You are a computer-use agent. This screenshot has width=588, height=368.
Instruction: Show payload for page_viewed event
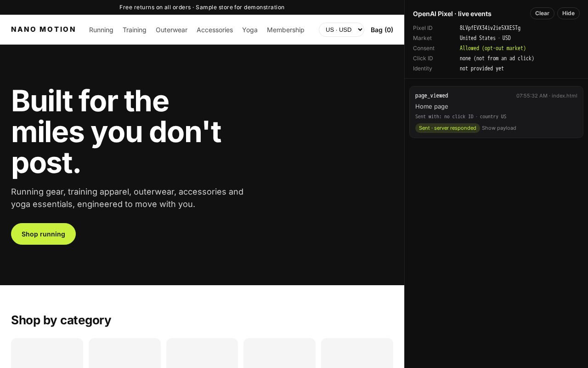(499, 128)
